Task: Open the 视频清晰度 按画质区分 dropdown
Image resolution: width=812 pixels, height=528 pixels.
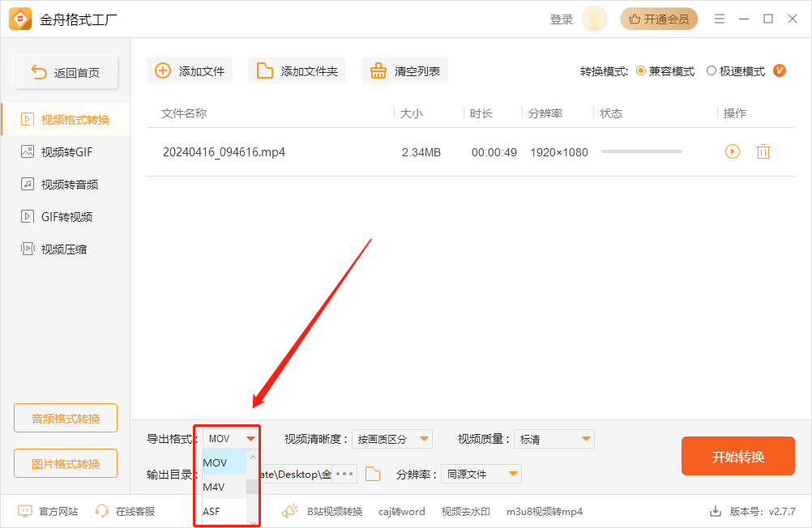Action: click(x=392, y=439)
